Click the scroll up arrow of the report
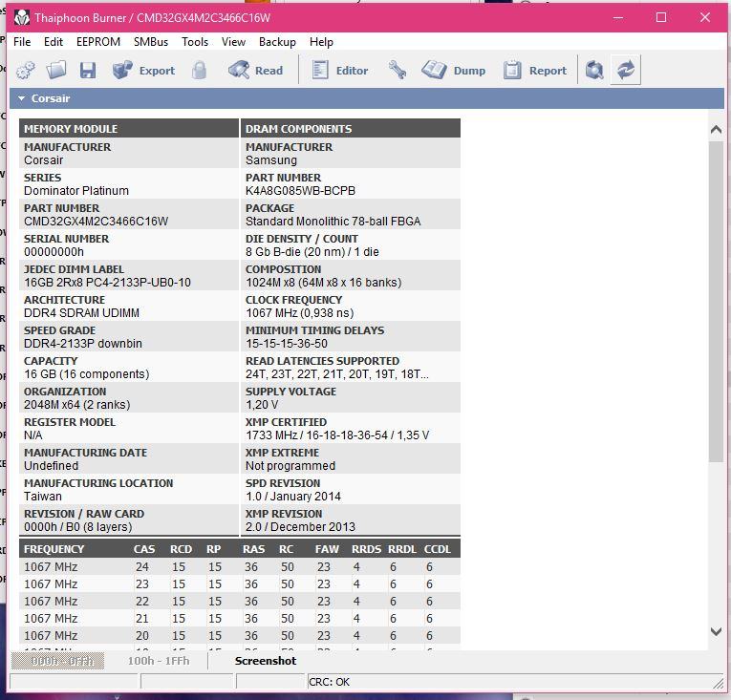Screen dimensions: 731x700 tap(716, 130)
